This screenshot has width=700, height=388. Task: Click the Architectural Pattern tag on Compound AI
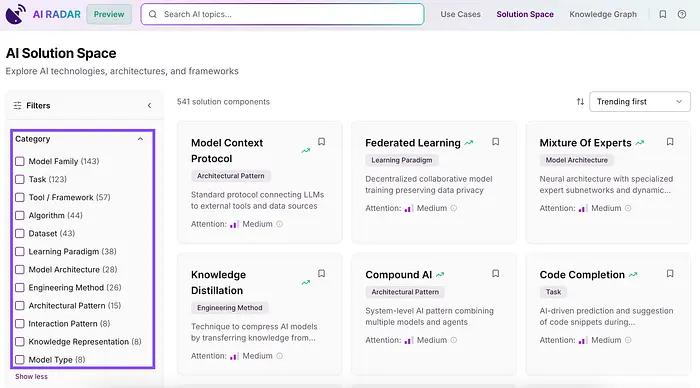click(405, 292)
